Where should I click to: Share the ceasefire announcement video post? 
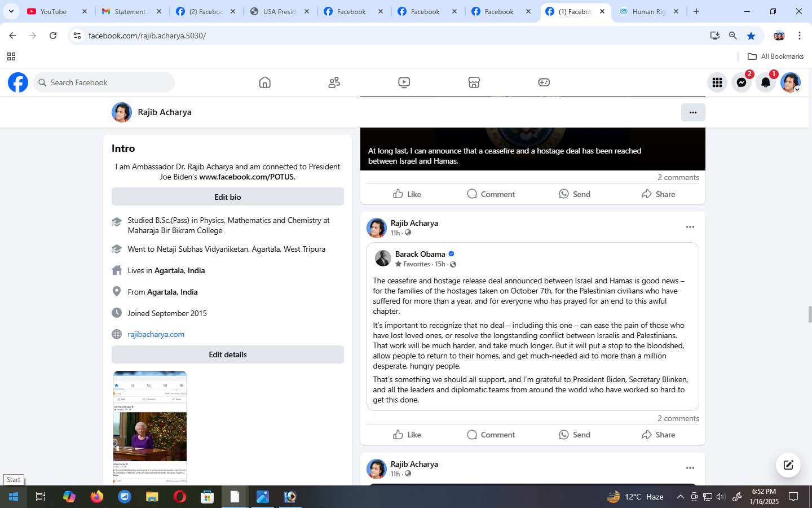pos(658,194)
